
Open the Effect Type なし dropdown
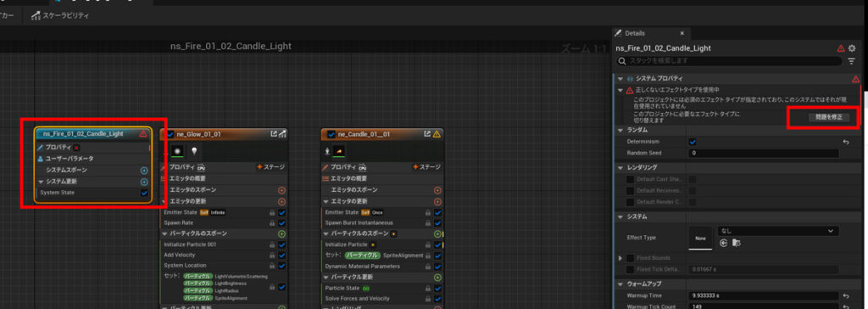point(777,231)
